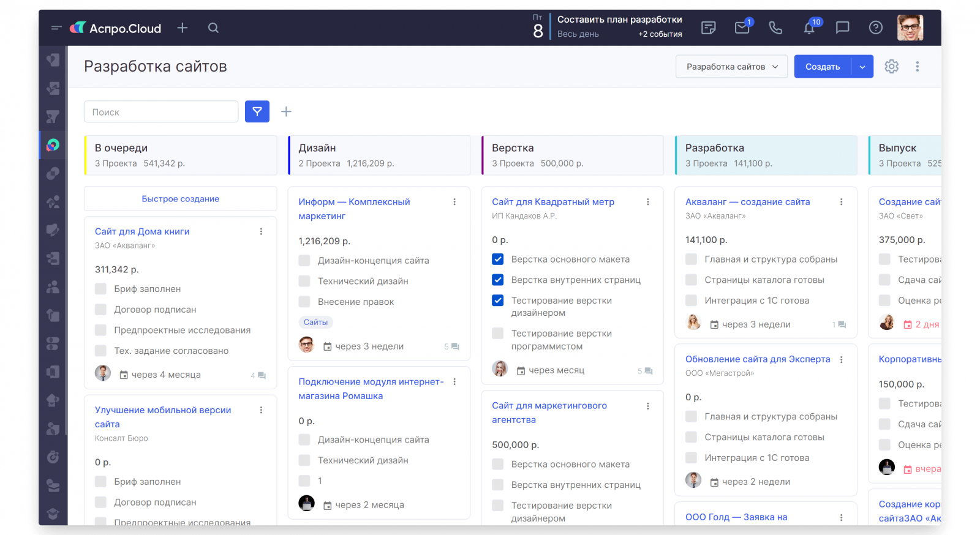980x535 pixels.
Task: Select the 'Сайты' tag on Информ card
Action: (315, 322)
